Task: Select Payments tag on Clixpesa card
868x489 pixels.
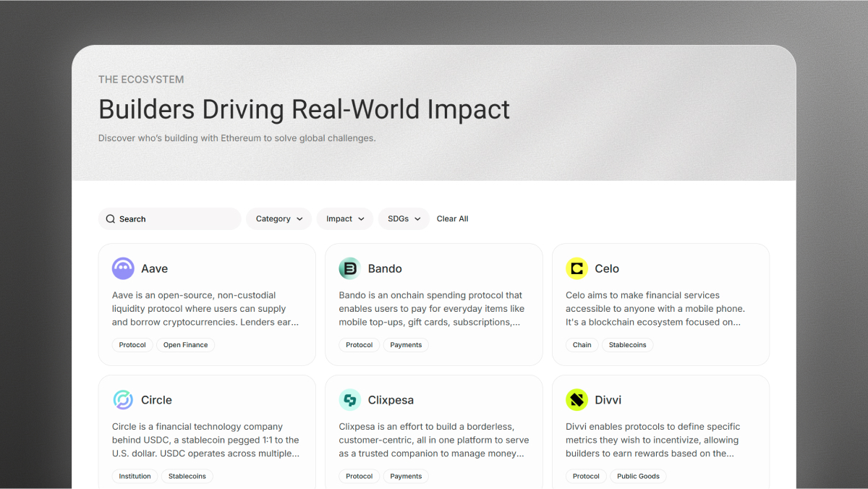Action: 406,476
